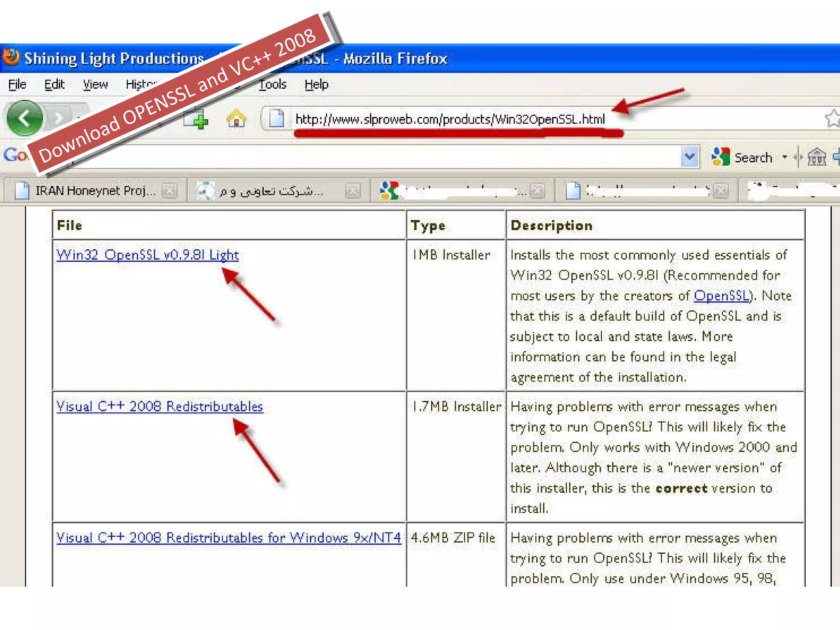840x630 pixels.
Task: Switch to the IRAN Honeynet Proj tab
Action: pos(95,191)
